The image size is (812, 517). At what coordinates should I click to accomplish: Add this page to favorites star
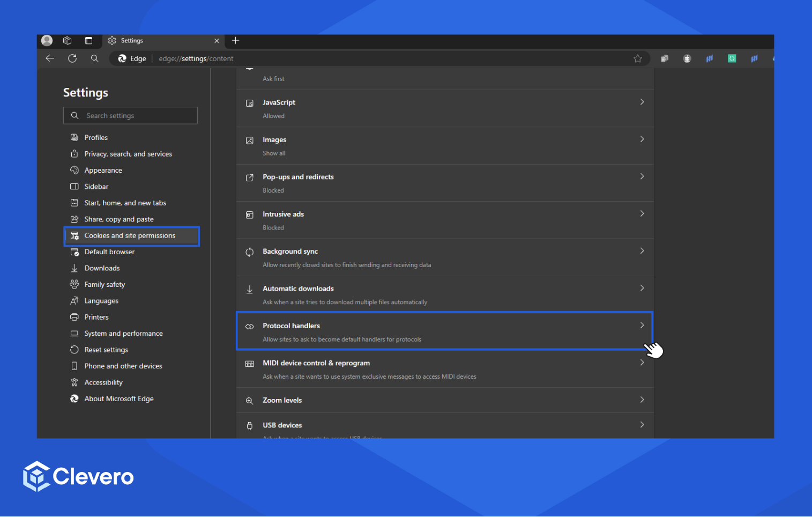(x=638, y=58)
